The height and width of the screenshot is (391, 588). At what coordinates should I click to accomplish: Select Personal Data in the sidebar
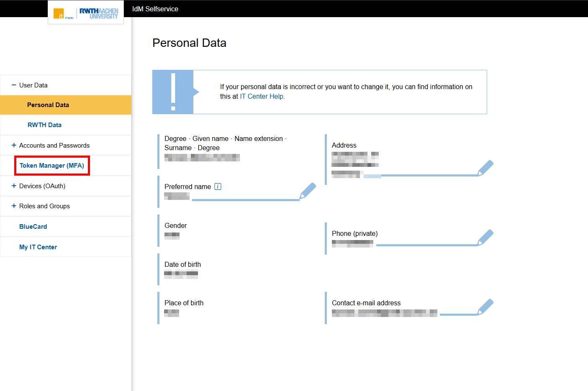coord(48,105)
